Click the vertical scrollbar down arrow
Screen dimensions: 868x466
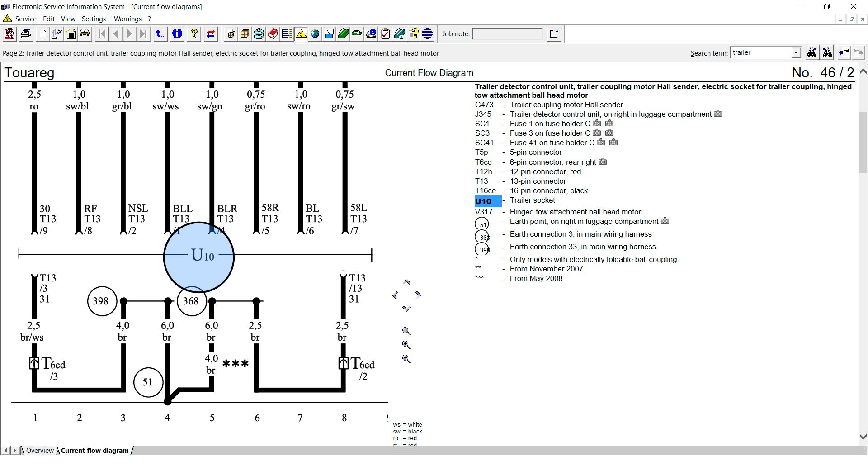(x=863, y=437)
